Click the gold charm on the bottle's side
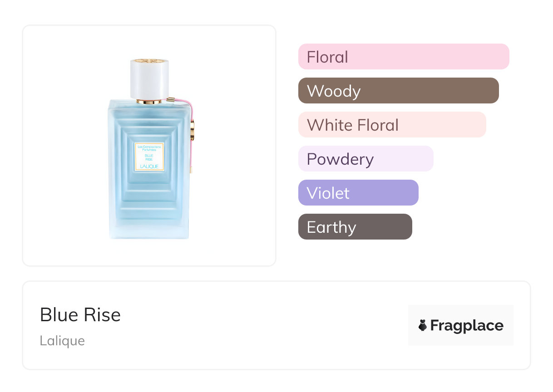The width and height of the screenshot is (553, 392). 192,130
